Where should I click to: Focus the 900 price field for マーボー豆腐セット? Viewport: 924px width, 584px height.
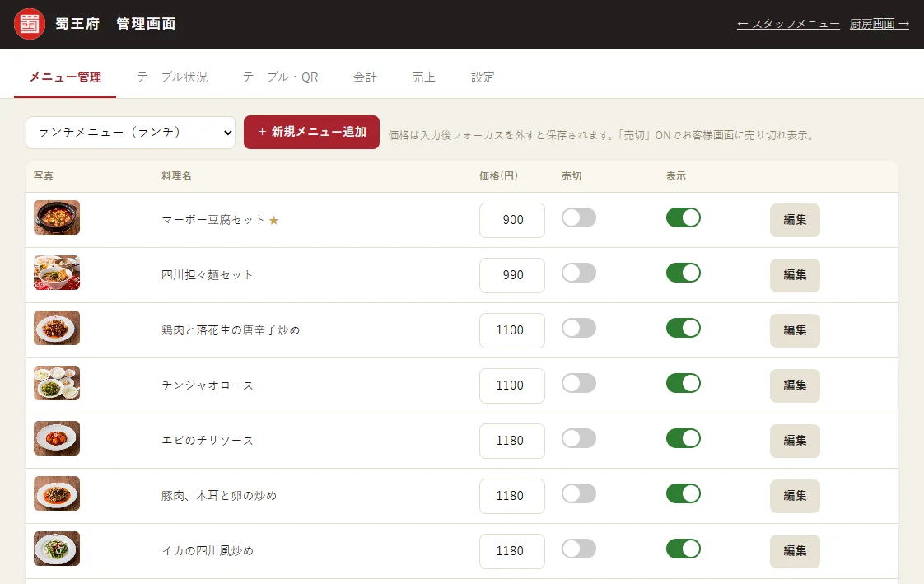pyautogui.click(x=512, y=220)
